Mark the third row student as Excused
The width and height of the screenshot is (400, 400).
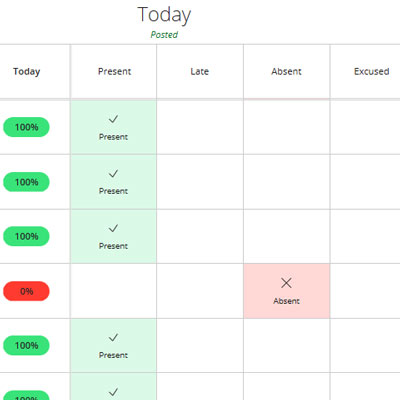click(x=365, y=236)
